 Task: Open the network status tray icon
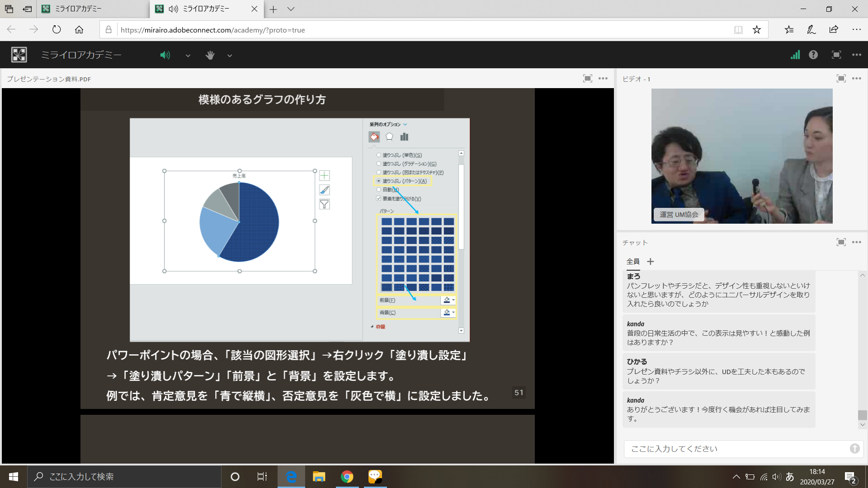[x=764, y=477]
